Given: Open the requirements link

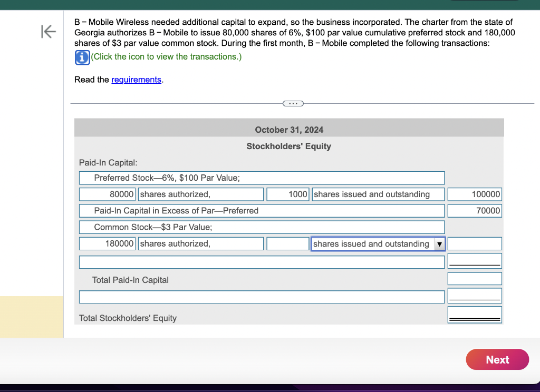Looking at the screenshot, I should coord(137,80).
